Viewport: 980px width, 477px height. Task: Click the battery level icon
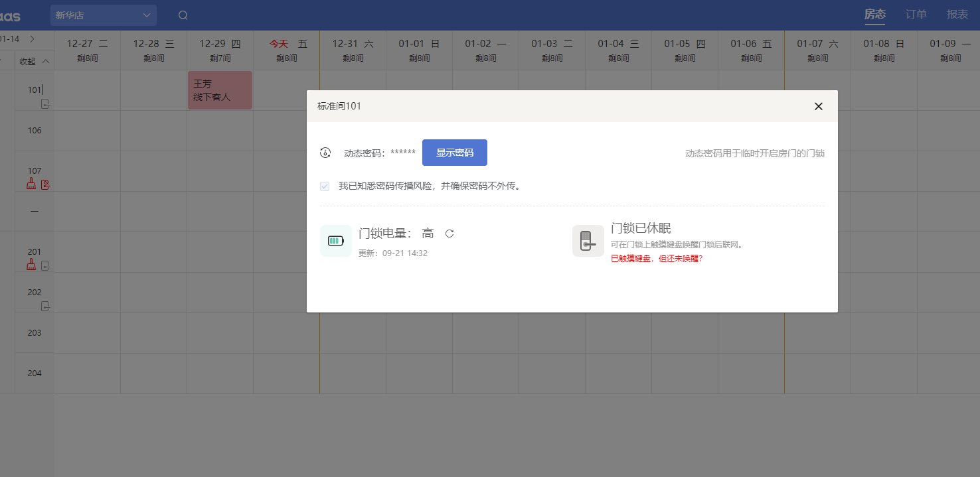pyautogui.click(x=336, y=241)
